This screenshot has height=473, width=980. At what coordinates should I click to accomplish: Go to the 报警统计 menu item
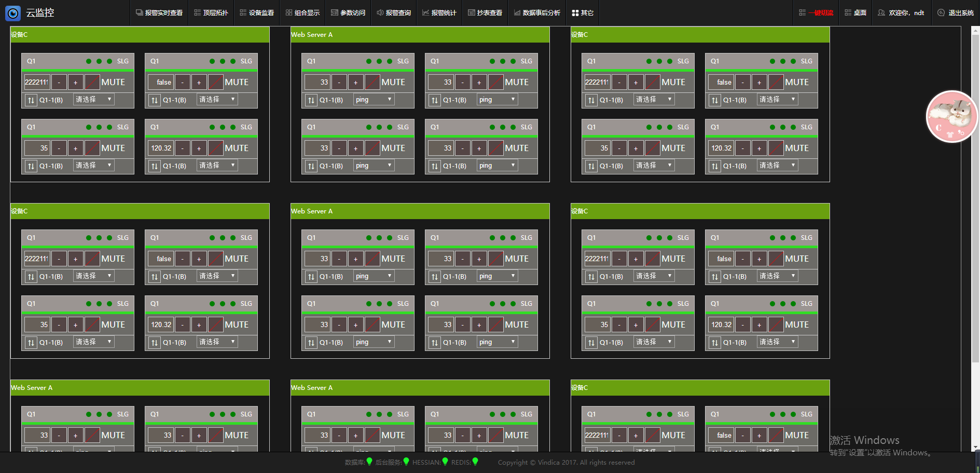coord(439,12)
